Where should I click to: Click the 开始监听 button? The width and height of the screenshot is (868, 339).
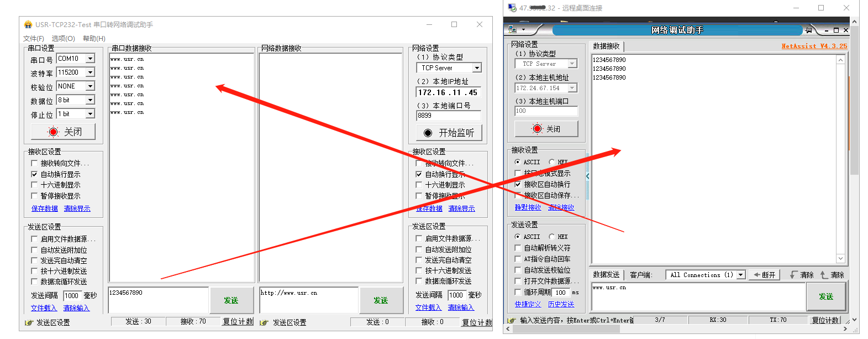pyautogui.click(x=449, y=133)
